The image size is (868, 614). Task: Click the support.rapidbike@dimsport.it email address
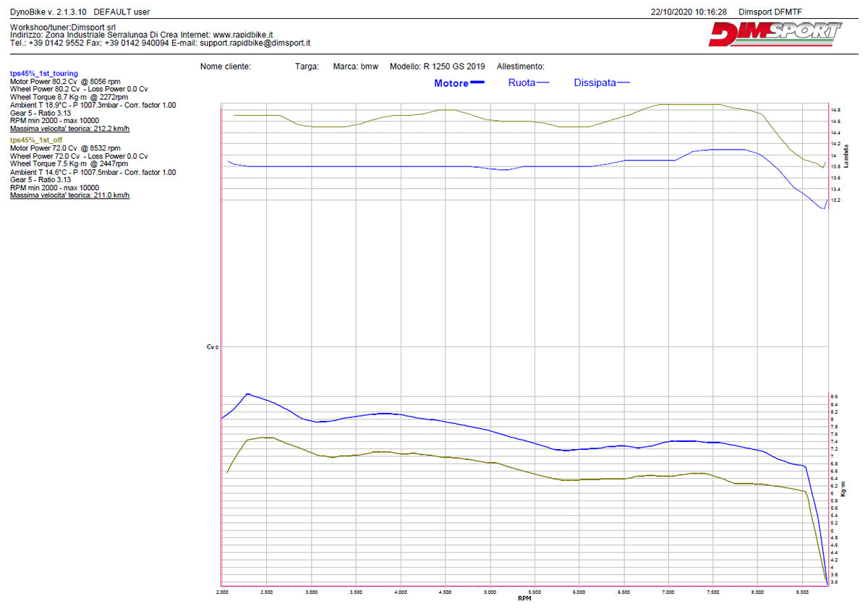(255, 43)
